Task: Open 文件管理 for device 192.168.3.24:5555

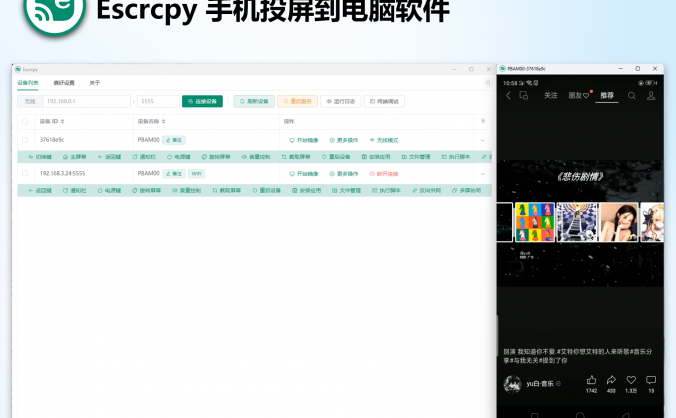Action: 346,190
